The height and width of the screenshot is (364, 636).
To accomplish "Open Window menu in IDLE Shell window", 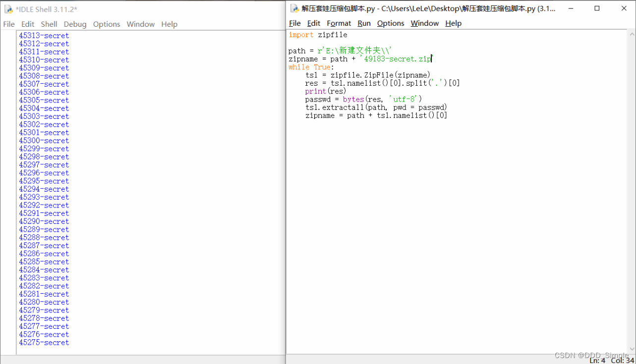I will (141, 24).
